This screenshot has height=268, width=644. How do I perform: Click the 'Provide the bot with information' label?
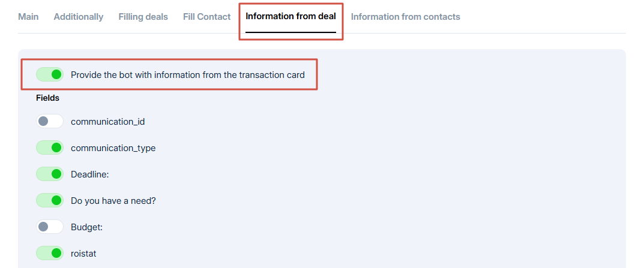[187, 75]
